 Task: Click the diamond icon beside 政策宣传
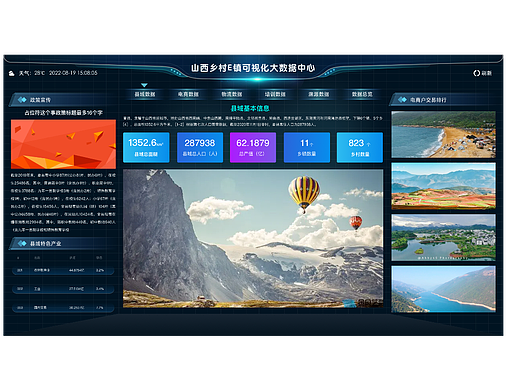(22, 100)
